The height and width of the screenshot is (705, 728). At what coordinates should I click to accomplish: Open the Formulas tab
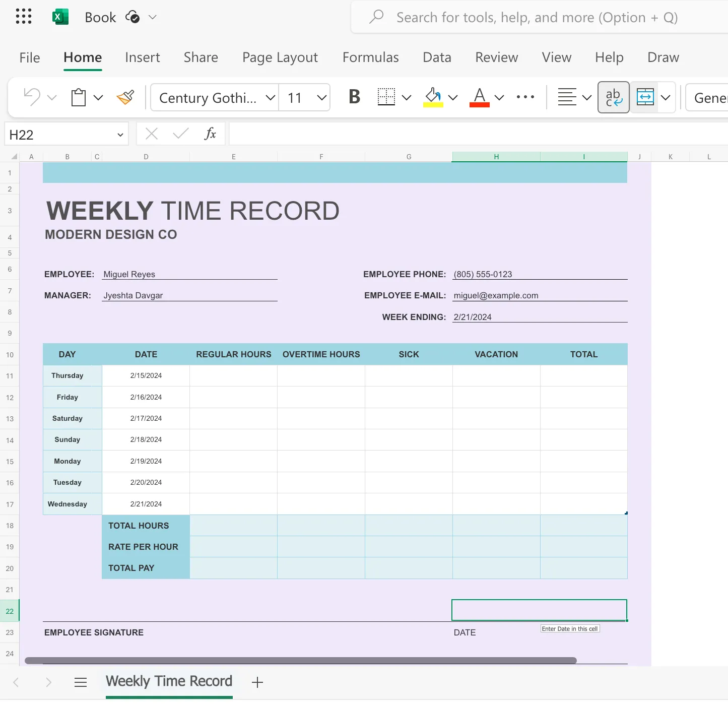click(x=371, y=57)
